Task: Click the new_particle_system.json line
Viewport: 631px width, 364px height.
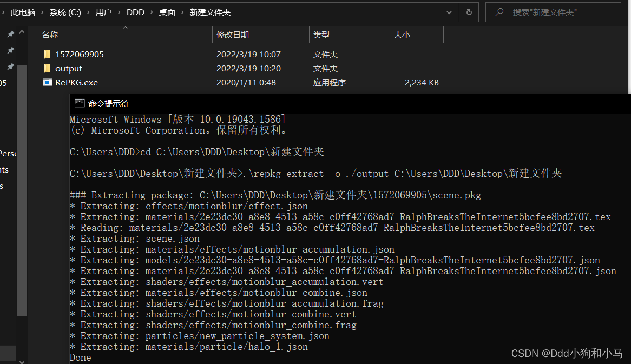Action: pyautogui.click(x=200, y=336)
